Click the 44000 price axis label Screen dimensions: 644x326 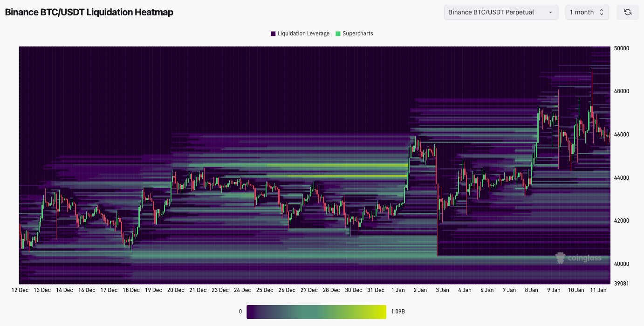[x=622, y=178]
